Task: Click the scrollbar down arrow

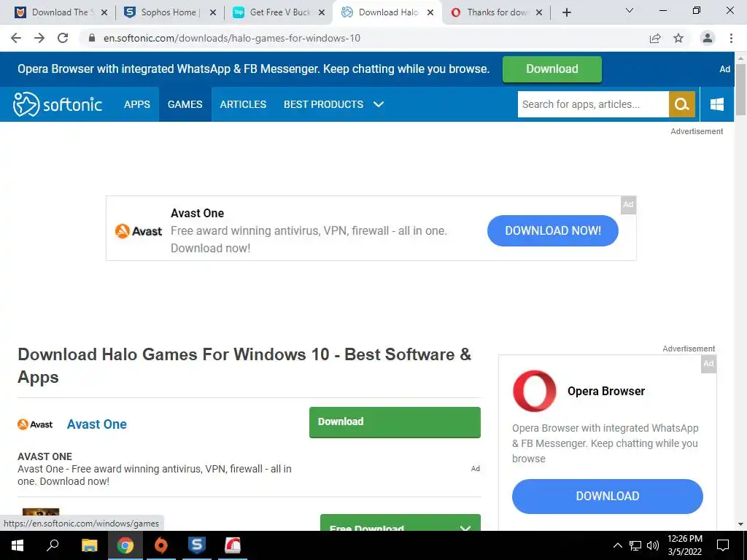Action: tap(740, 524)
